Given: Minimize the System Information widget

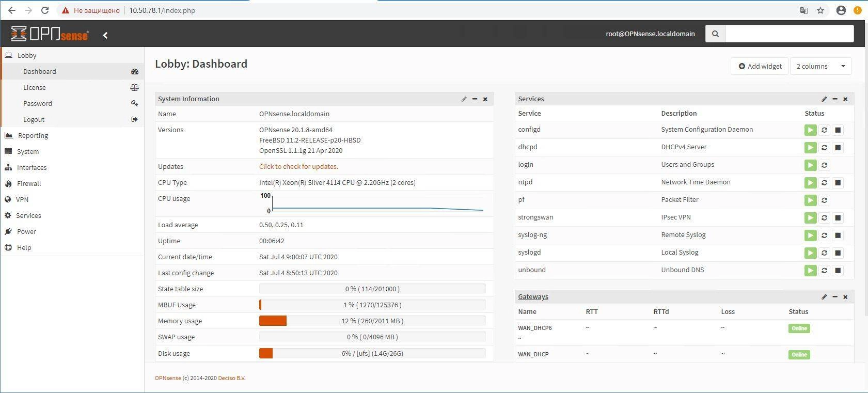Looking at the screenshot, I should coord(475,99).
